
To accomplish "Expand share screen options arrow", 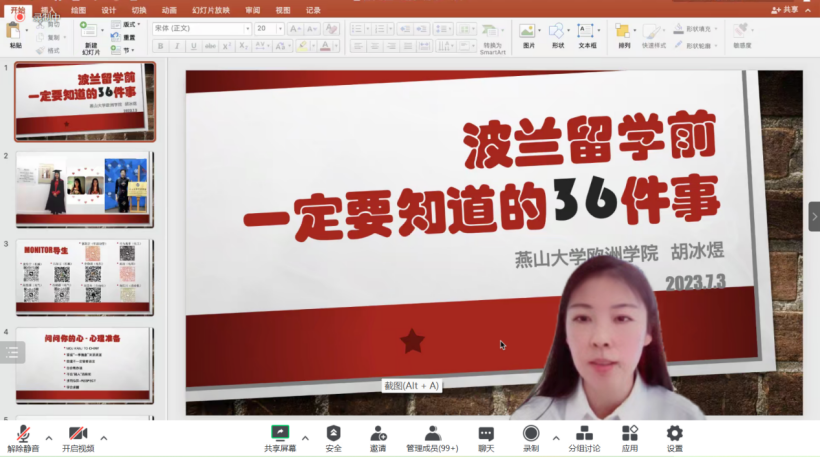I will coord(306,437).
